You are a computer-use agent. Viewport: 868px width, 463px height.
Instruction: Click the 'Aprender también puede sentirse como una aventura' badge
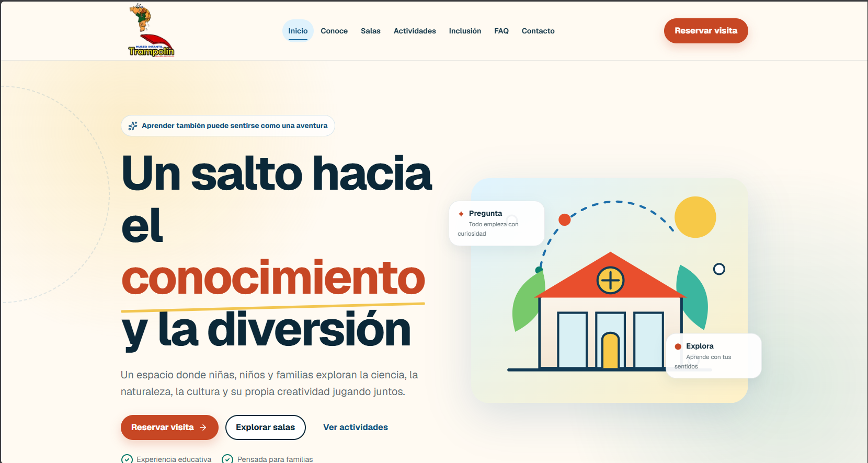[x=228, y=126]
